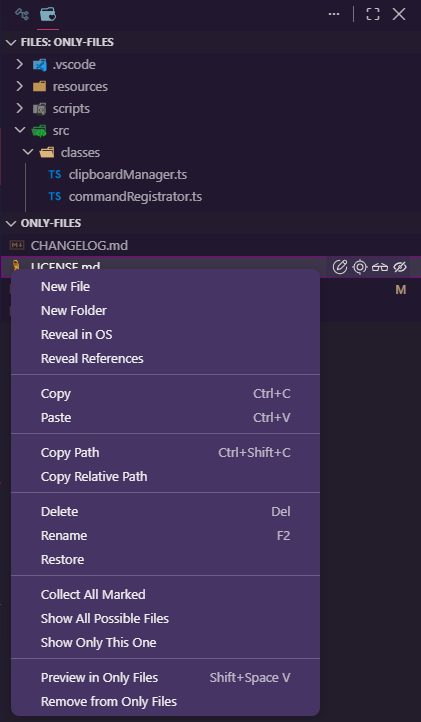Click the maximize panel brackets icon

click(373, 14)
